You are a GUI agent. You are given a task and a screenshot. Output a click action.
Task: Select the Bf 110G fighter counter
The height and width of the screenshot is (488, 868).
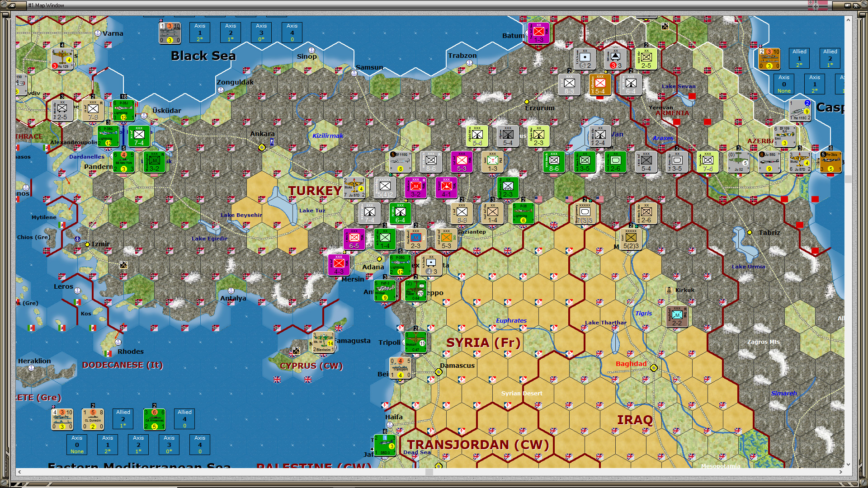tap(400, 162)
